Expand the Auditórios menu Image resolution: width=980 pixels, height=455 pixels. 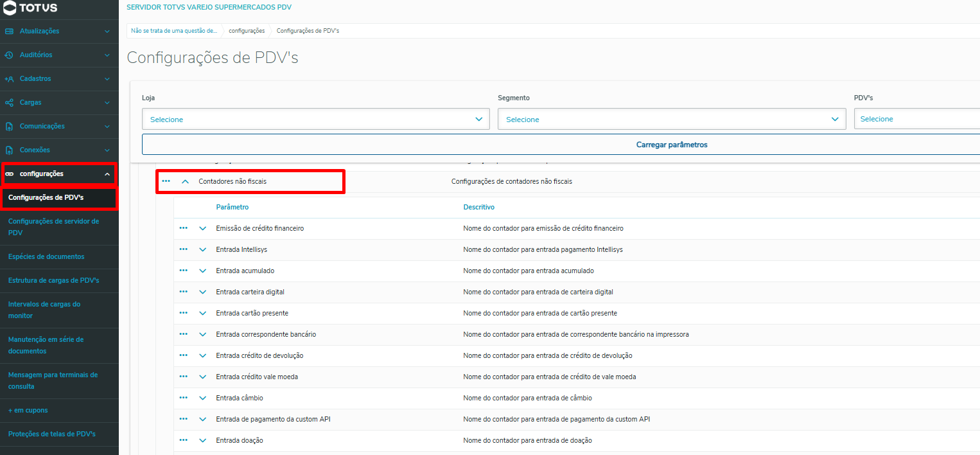pos(107,55)
